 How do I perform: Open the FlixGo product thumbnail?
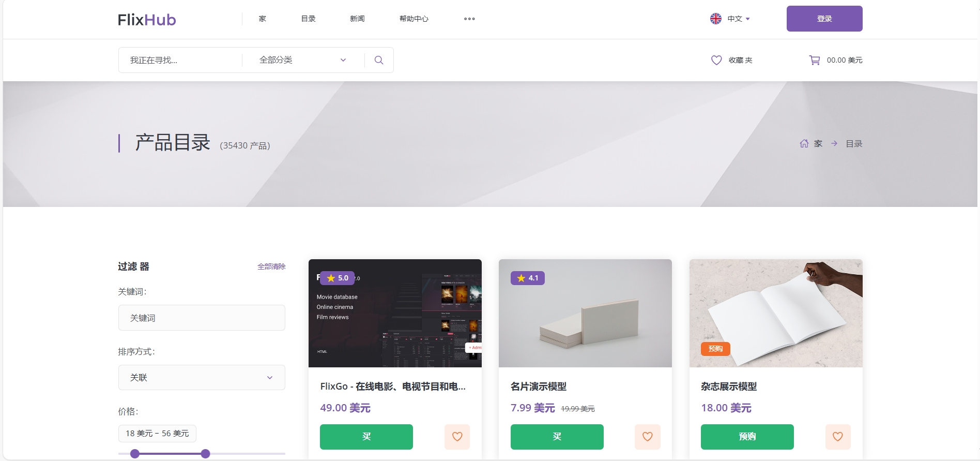coord(395,313)
